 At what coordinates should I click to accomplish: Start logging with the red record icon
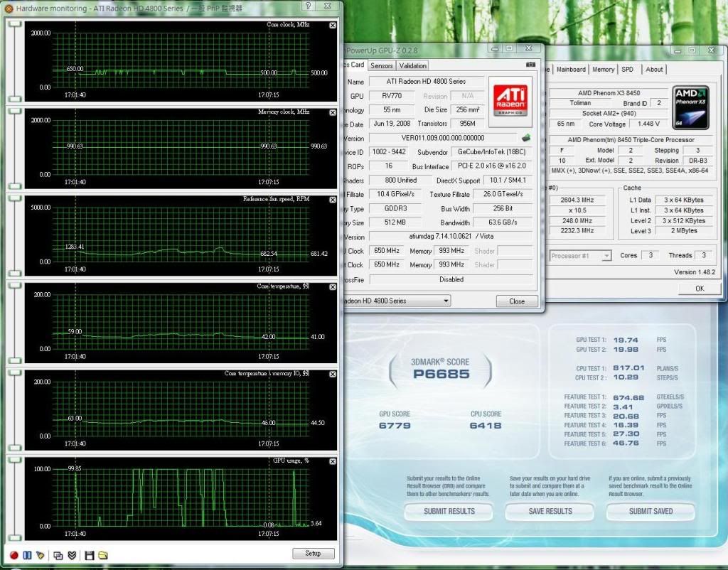pyautogui.click(x=14, y=555)
